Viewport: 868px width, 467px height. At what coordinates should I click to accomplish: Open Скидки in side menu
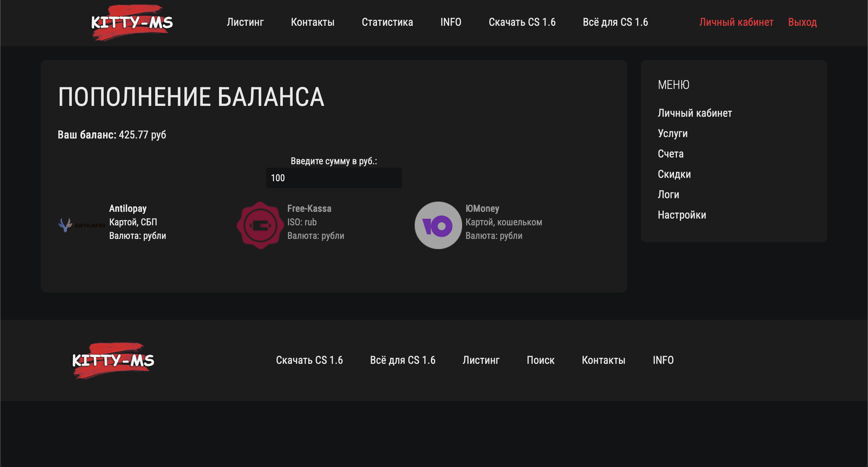pyautogui.click(x=674, y=174)
